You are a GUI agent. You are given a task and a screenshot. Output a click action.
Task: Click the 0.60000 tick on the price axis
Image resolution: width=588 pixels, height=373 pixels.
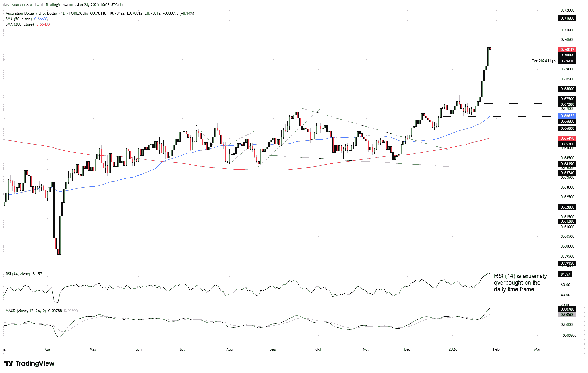coord(567,246)
